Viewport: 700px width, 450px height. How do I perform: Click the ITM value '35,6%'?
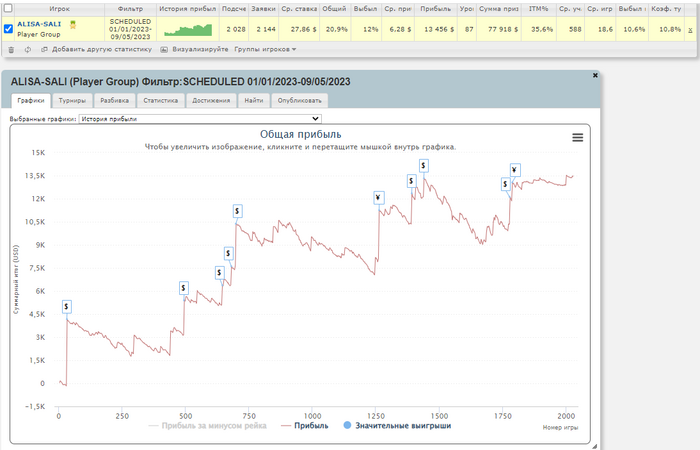pos(542,29)
